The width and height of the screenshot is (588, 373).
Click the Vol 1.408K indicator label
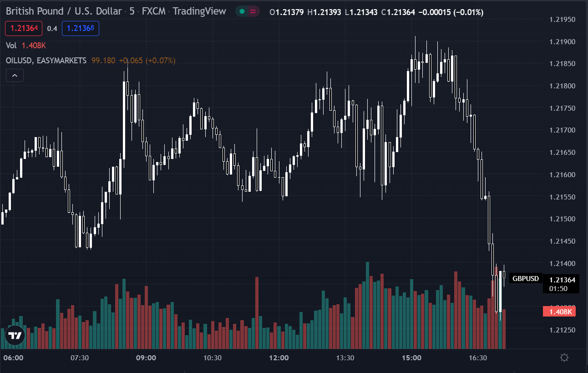click(26, 45)
